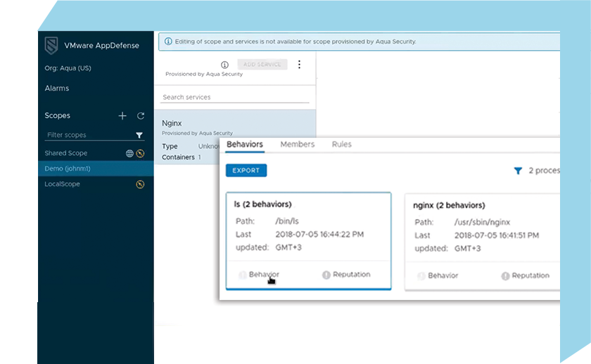Click the compass icon on LocalScope
The width and height of the screenshot is (591, 364).
pyautogui.click(x=140, y=184)
